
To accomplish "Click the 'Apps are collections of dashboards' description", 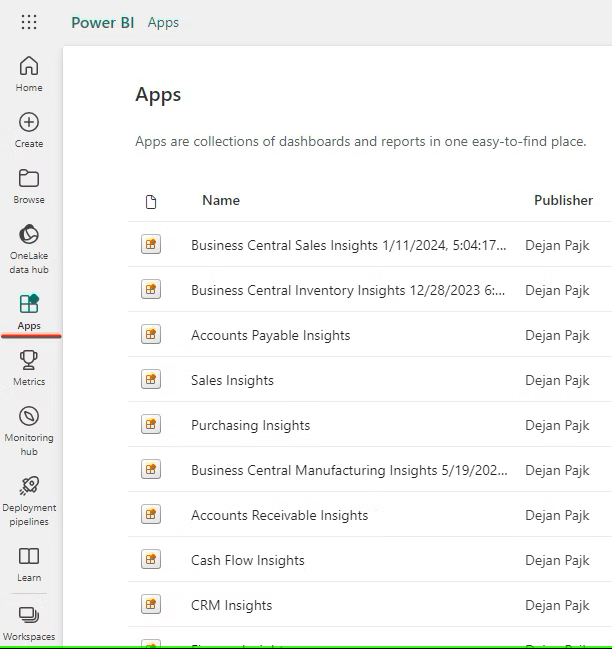I will coord(361,142).
